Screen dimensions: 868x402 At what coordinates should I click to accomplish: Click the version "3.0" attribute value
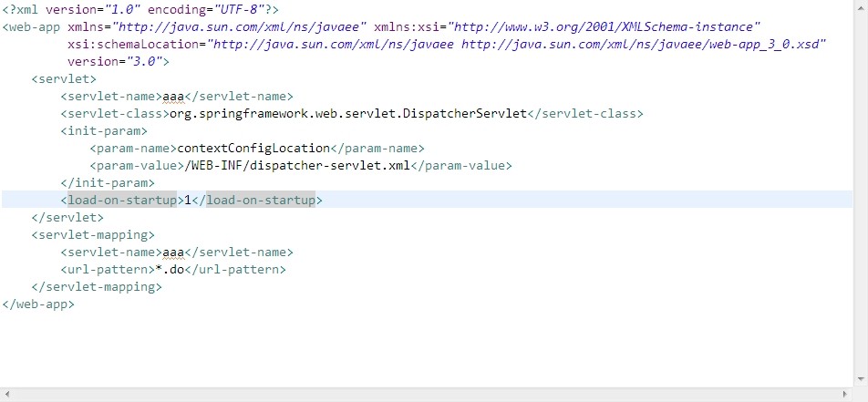point(144,61)
